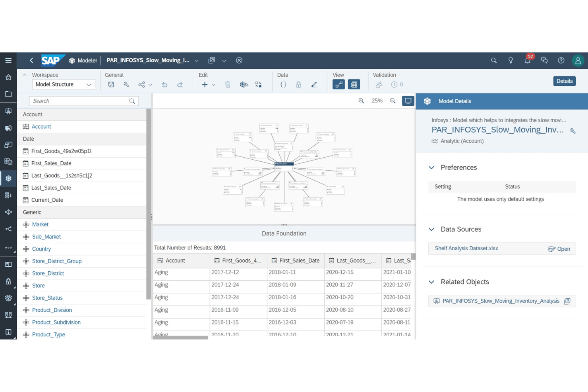The width and height of the screenshot is (588, 392).
Task: Collapse the Related Objects section
Action: click(431, 282)
